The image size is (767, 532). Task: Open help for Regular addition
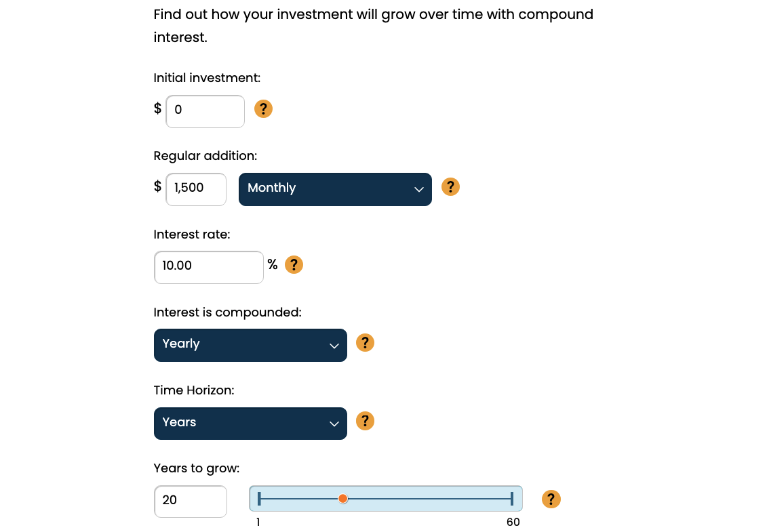450,187
